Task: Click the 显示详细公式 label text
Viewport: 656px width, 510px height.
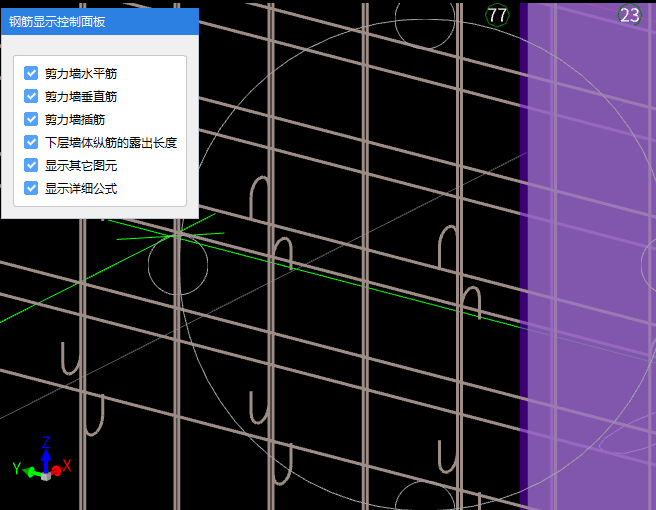Action: (81, 189)
